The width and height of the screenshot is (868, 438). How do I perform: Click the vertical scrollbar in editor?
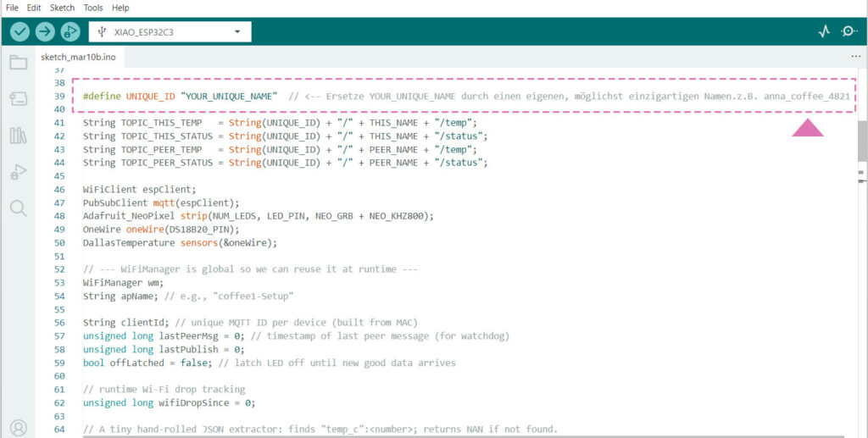click(861, 152)
